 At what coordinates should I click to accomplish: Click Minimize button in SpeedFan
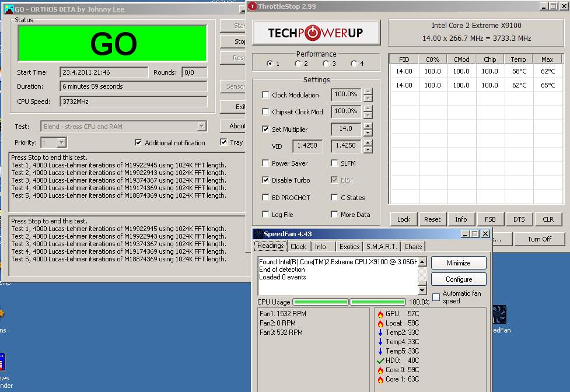pos(459,263)
